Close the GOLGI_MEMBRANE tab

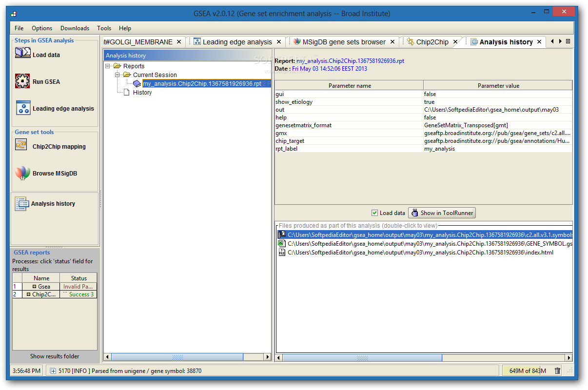pyautogui.click(x=179, y=42)
